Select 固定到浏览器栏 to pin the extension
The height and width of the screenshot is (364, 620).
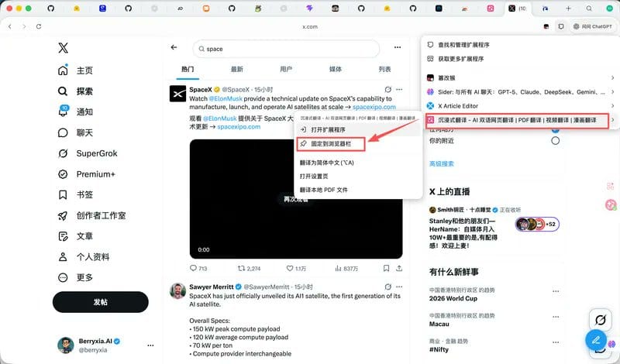click(x=331, y=144)
